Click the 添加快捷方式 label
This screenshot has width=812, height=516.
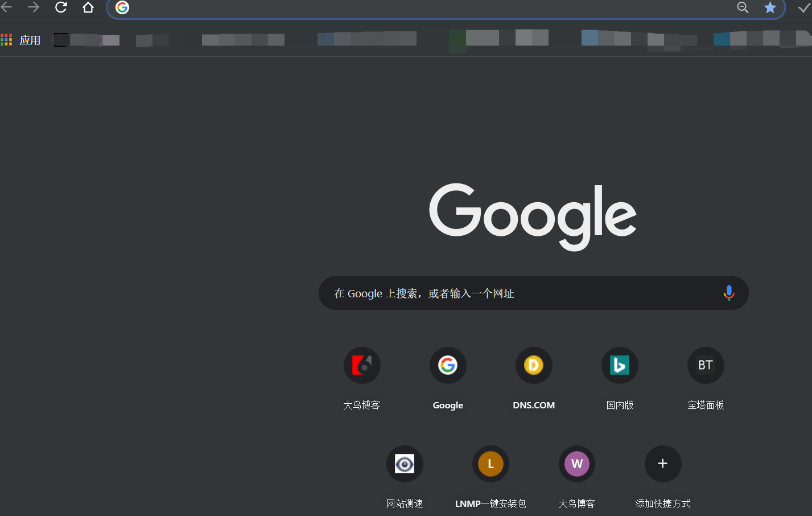tap(663, 503)
